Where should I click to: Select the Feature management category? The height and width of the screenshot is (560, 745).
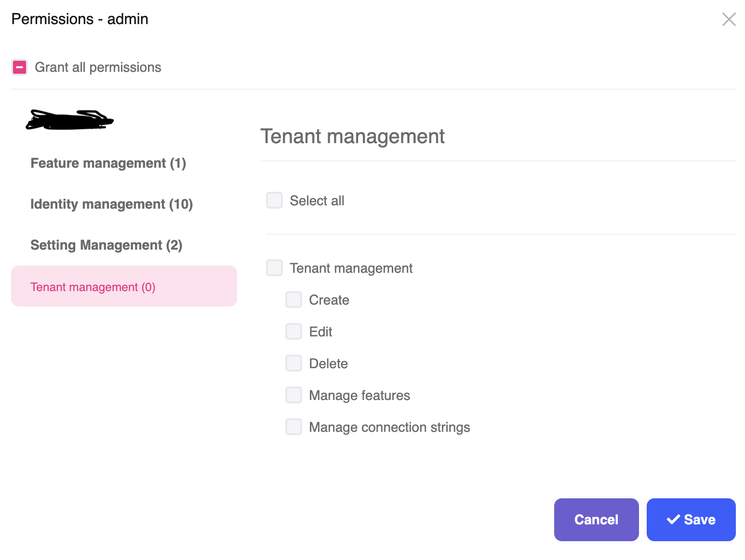tap(108, 163)
